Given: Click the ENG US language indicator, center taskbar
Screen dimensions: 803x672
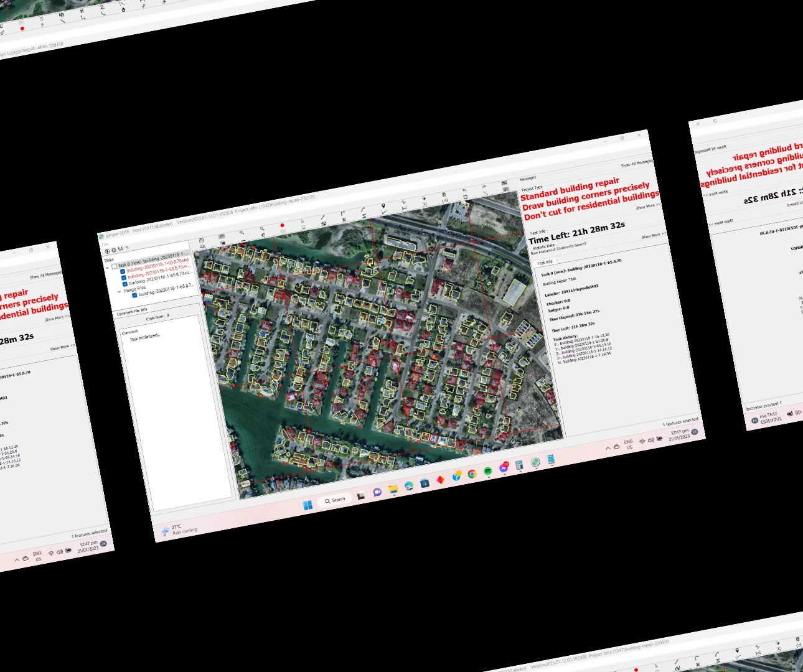Looking at the screenshot, I should (x=629, y=444).
